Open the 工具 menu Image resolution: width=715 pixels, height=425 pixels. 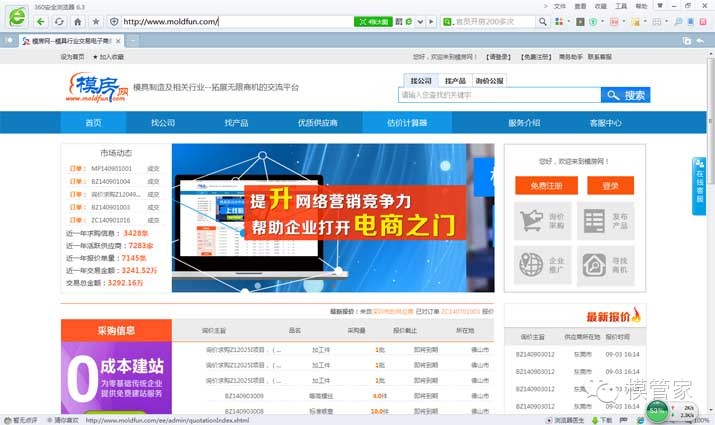coord(621,6)
